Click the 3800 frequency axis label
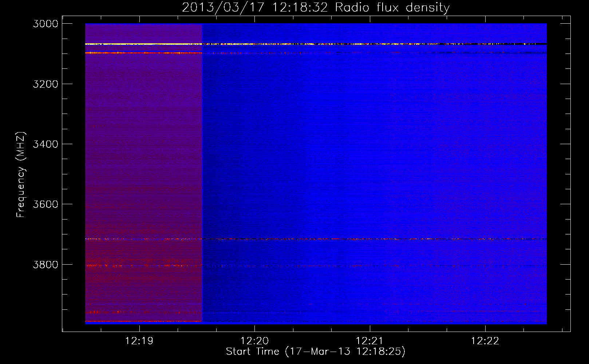The image size is (589, 364). click(x=46, y=265)
